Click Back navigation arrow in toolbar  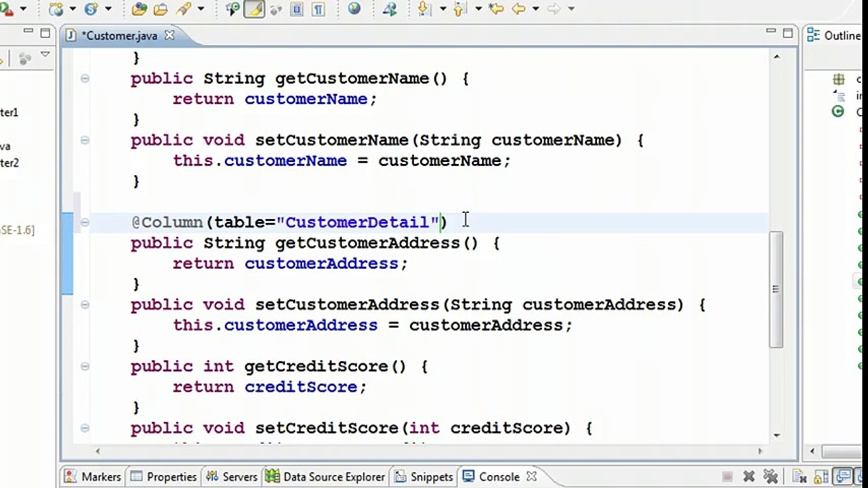pyautogui.click(x=519, y=9)
